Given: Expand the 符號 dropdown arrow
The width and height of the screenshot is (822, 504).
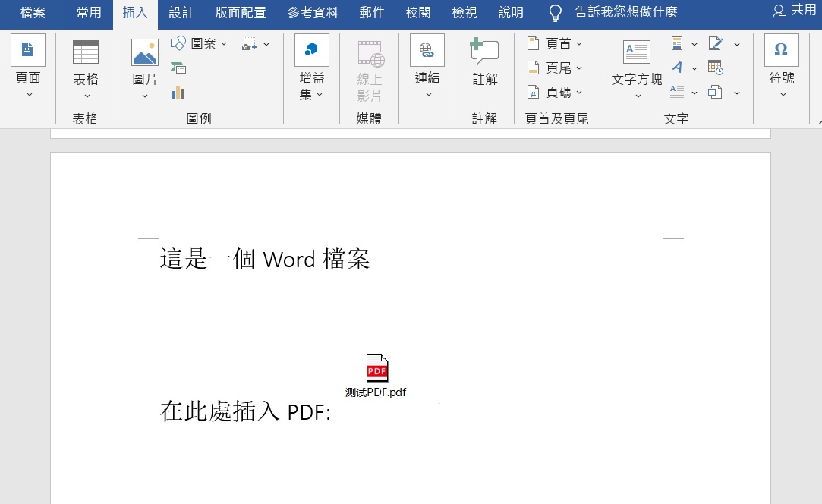Looking at the screenshot, I should pos(783,95).
